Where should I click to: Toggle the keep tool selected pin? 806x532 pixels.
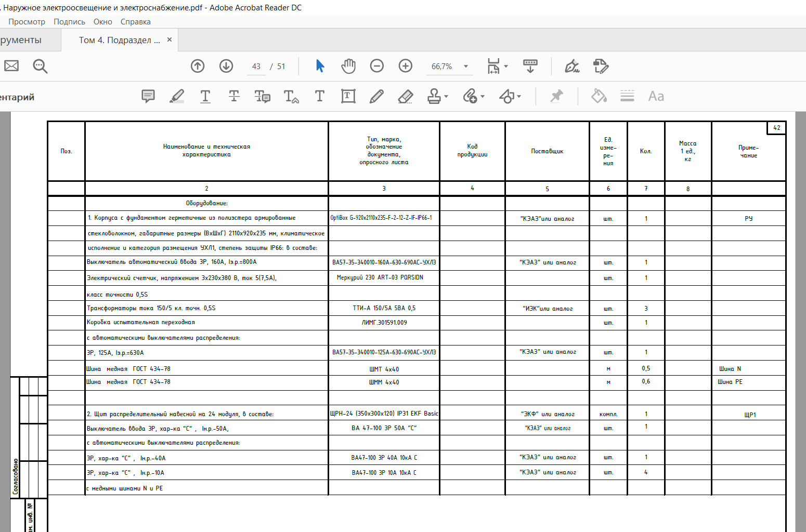click(x=556, y=96)
